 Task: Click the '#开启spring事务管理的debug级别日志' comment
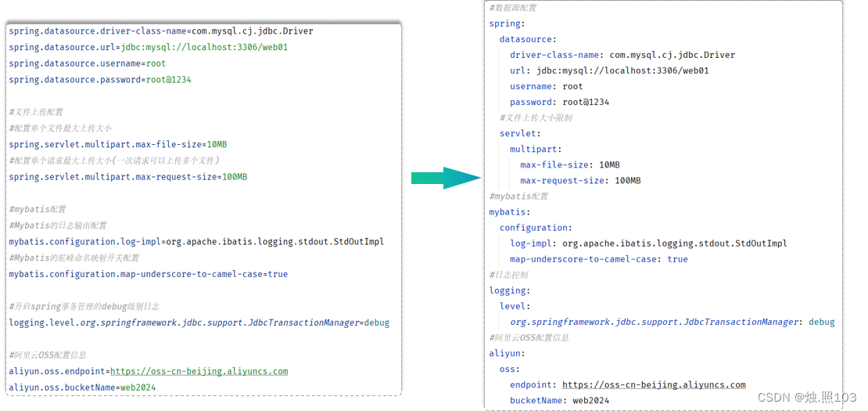(x=84, y=307)
